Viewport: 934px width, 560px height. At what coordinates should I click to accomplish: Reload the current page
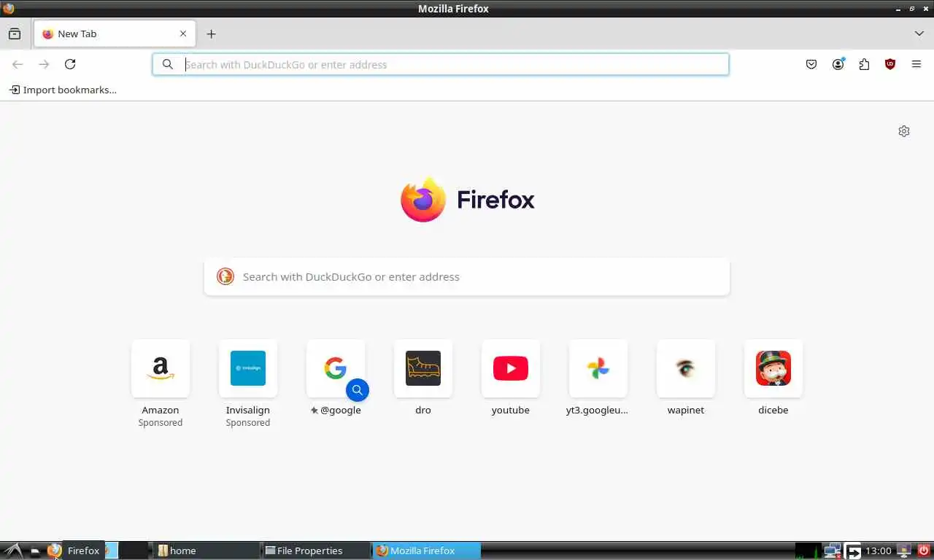pyautogui.click(x=70, y=64)
